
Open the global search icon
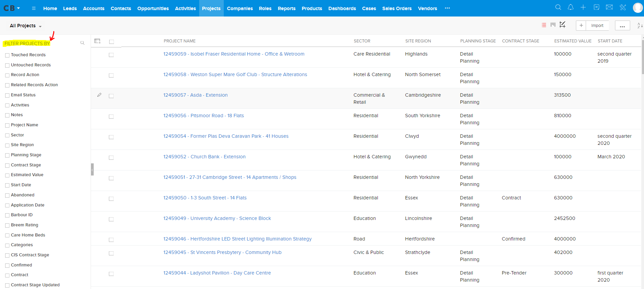pyautogui.click(x=558, y=7)
